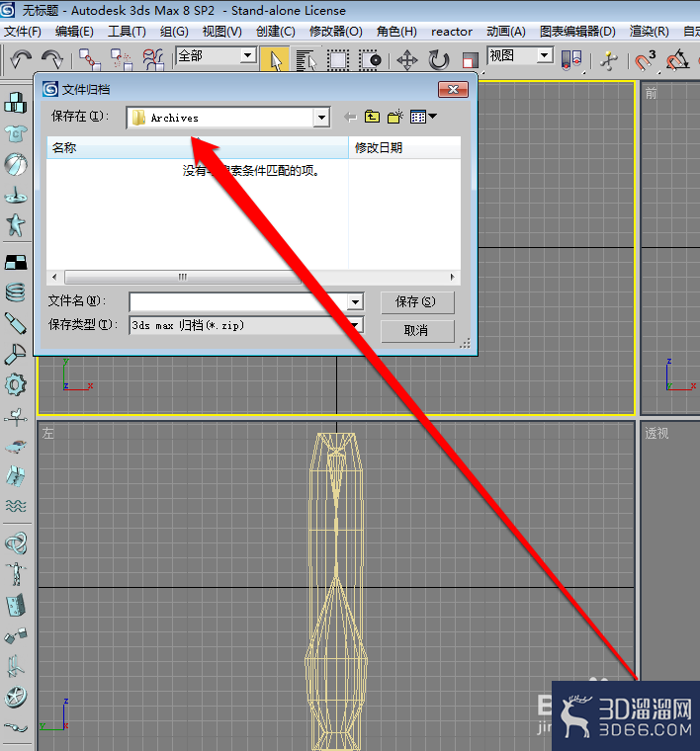The height and width of the screenshot is (751, 700).
Task: Sort files by 修改日期 column header
Action: pos(404,147)
